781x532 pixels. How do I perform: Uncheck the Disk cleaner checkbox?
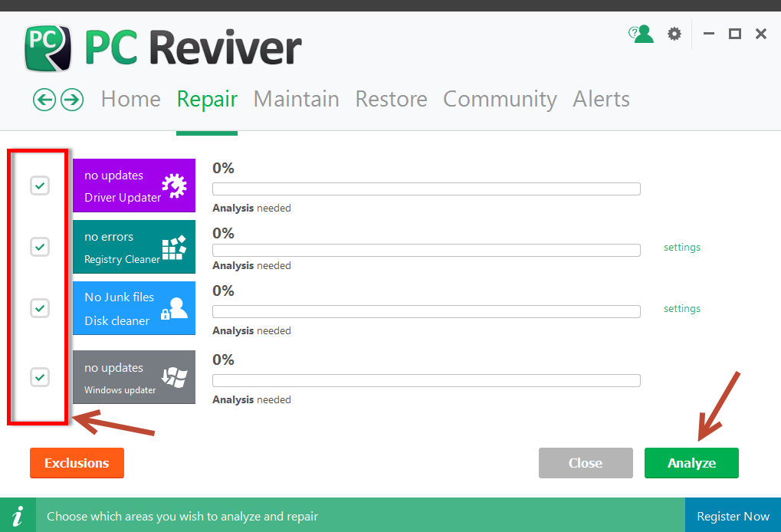40,308
